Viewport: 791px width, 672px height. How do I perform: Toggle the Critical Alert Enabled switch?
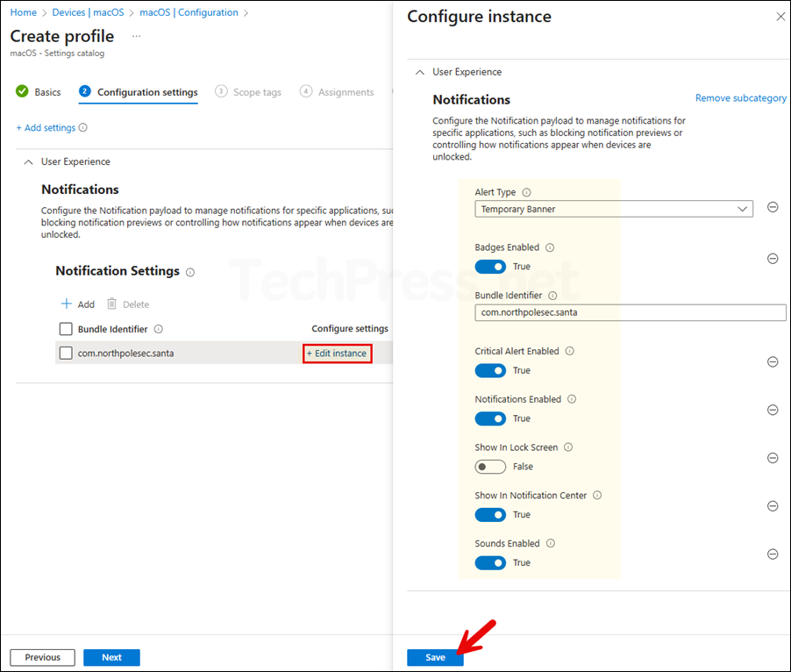(x=490, y=370)
